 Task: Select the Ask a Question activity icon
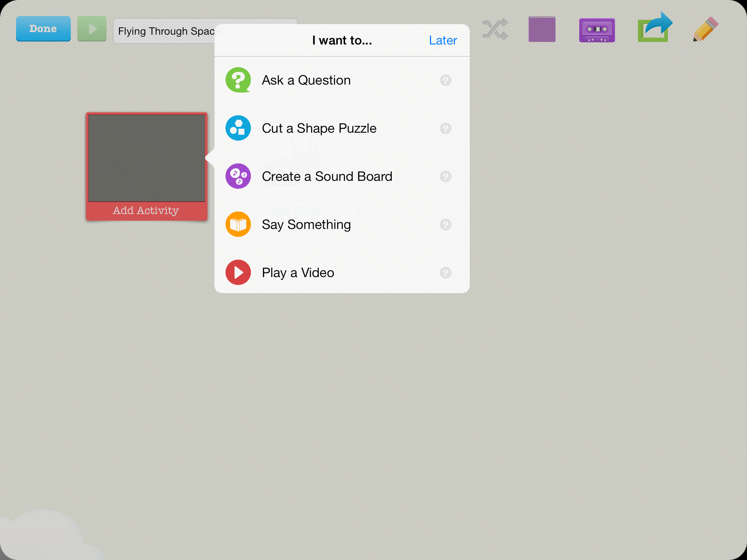coord(237,80)
